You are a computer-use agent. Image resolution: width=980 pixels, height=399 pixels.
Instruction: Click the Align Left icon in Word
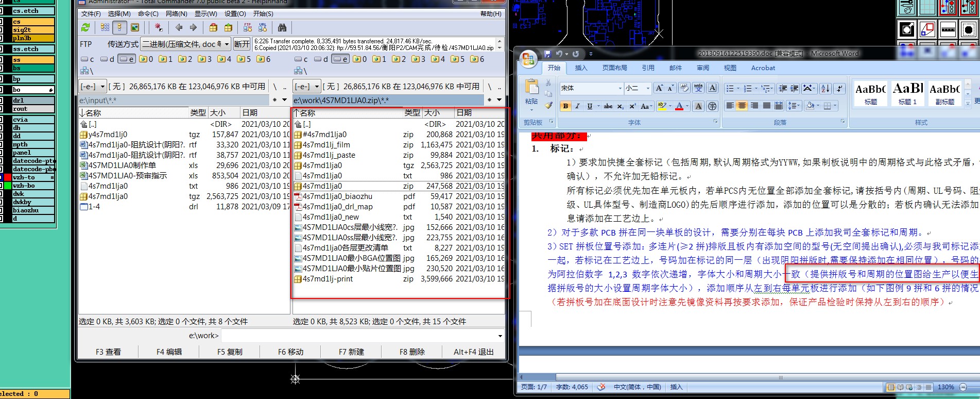[730, 106]
